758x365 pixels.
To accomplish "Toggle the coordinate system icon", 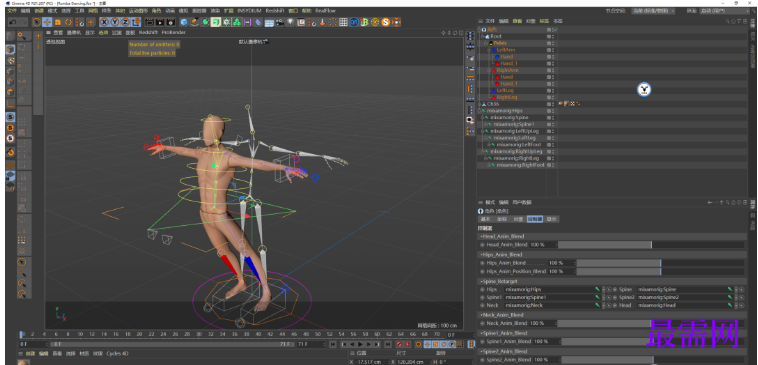I will (135, 22).
